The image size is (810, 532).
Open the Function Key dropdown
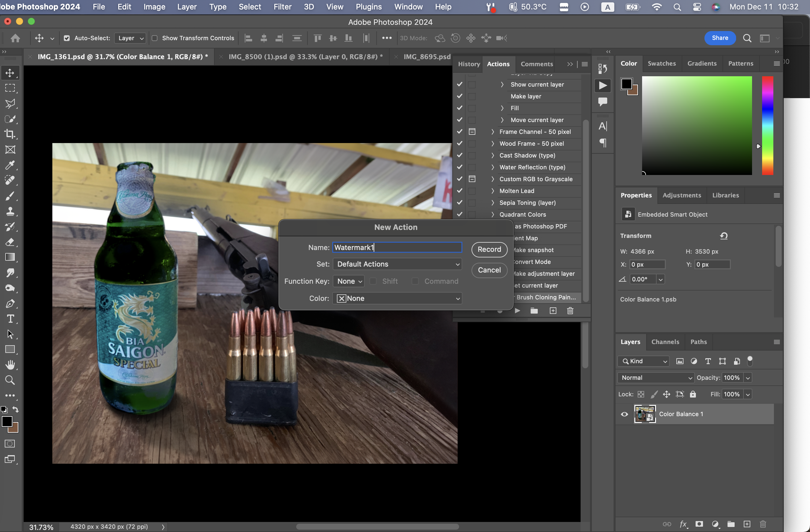click(349, 281)
